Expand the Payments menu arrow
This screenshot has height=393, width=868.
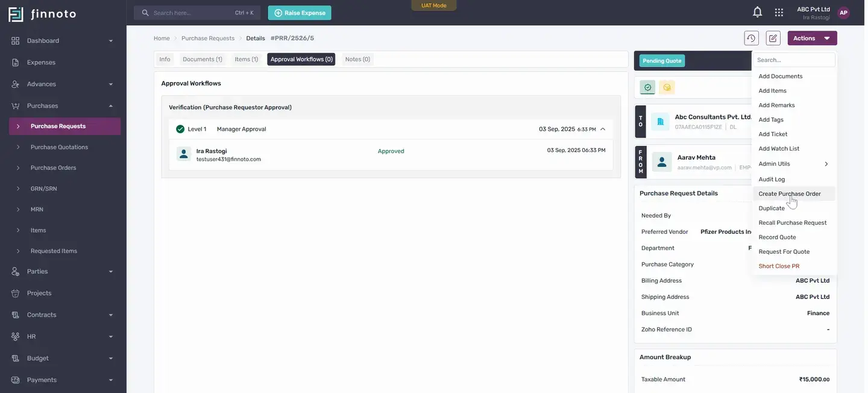pos(110,380)
